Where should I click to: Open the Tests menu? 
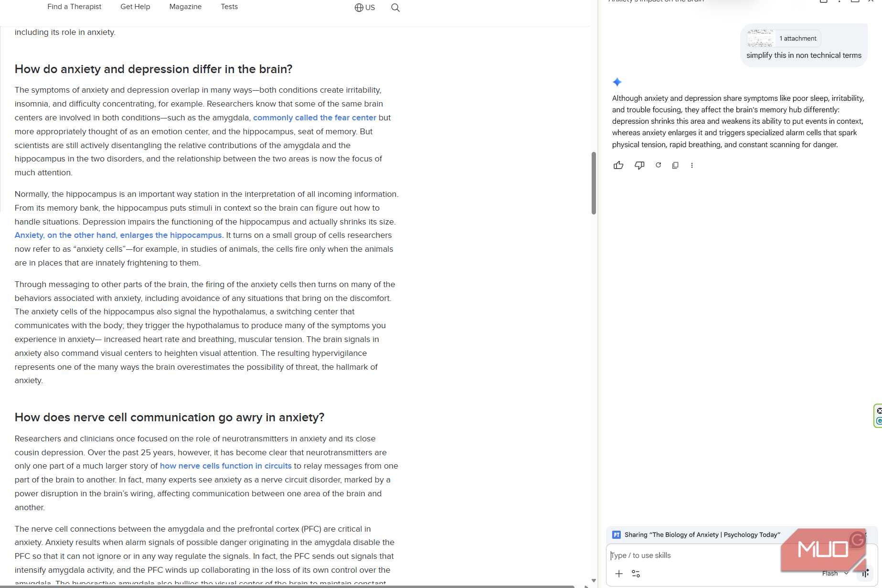[x=229, y=7]
